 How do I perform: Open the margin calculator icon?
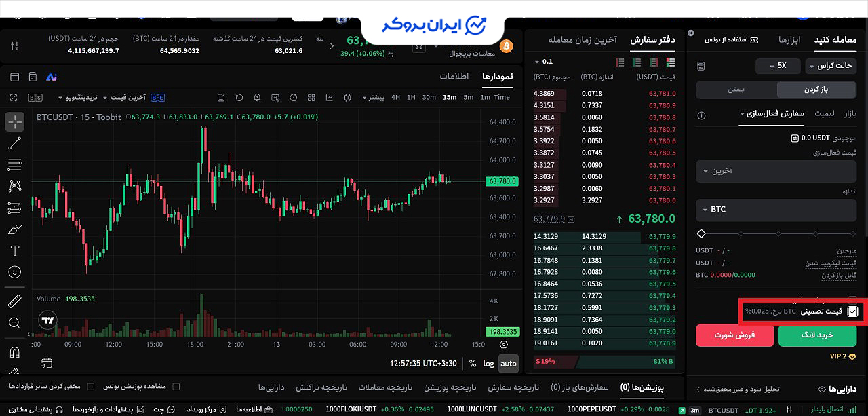[x=701, y=66]
